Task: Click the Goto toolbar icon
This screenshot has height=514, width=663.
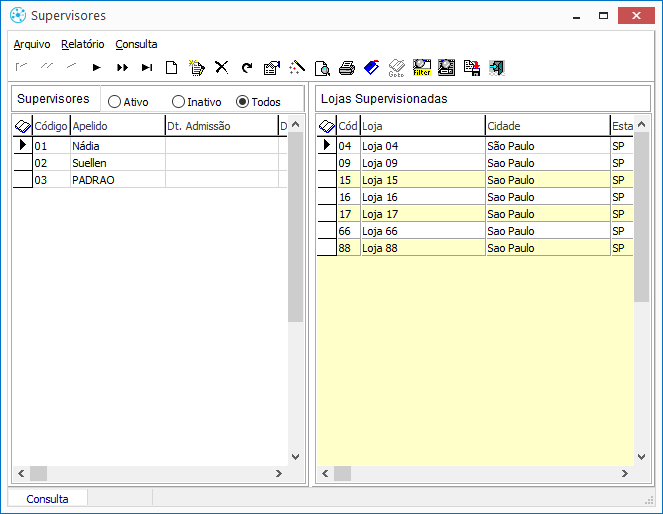Action: [x=396, y=68]
